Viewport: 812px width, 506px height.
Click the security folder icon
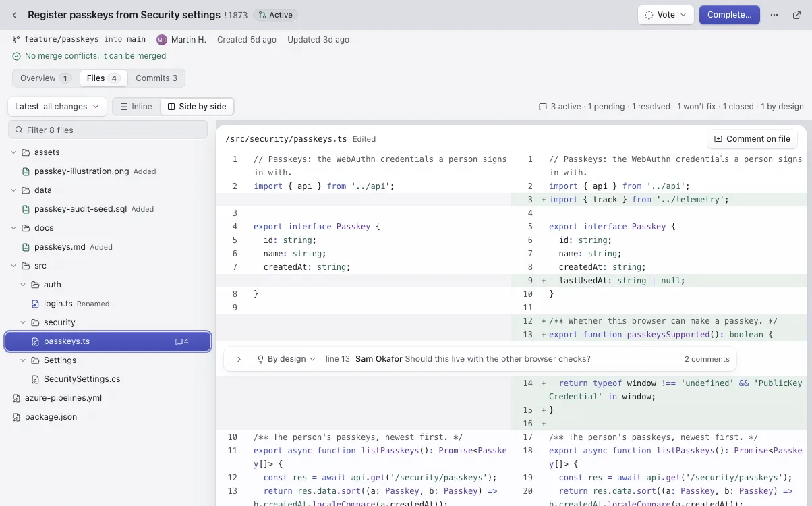[35, 322]
